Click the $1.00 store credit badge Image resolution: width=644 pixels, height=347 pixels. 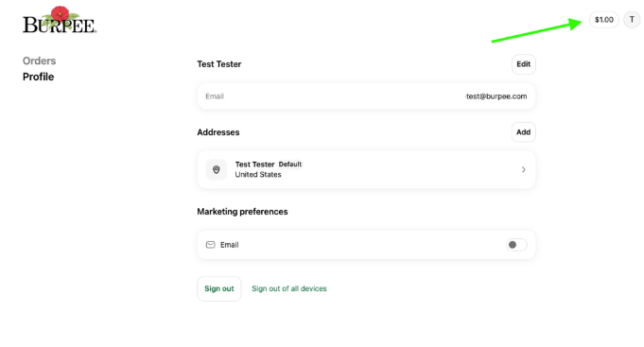coord(603,19)
